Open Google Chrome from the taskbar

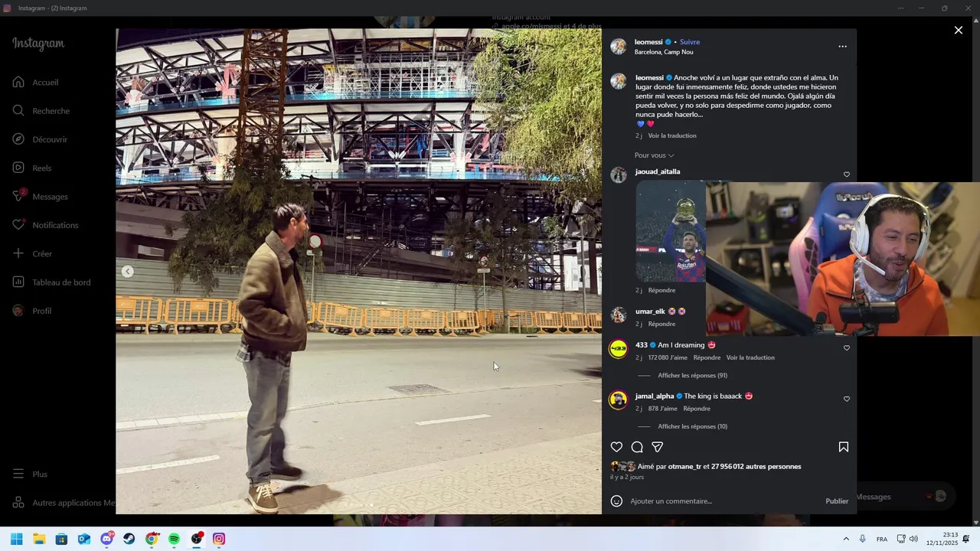[152, 539]
